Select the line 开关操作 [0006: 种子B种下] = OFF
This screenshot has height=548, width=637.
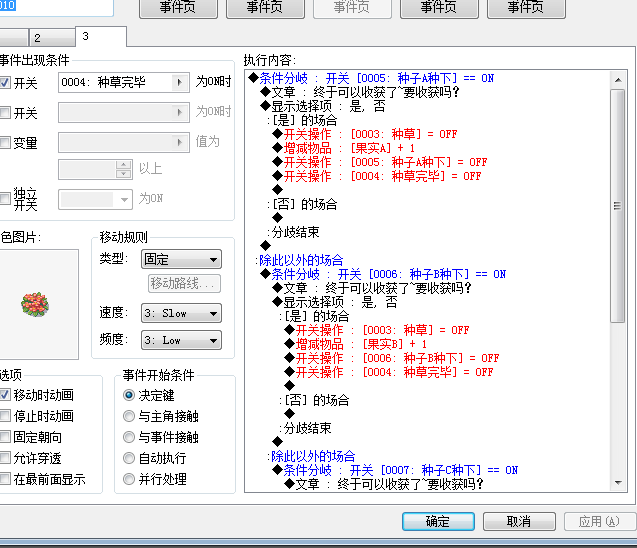[392, 358]
